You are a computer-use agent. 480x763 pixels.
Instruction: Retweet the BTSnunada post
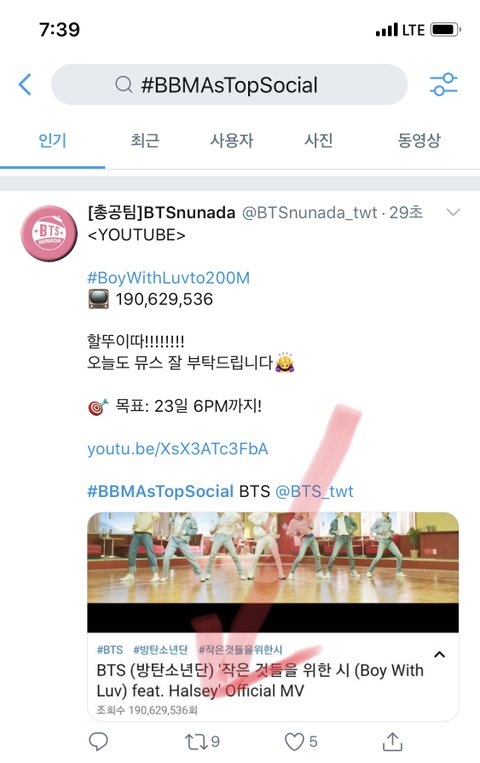pos(202,742)
